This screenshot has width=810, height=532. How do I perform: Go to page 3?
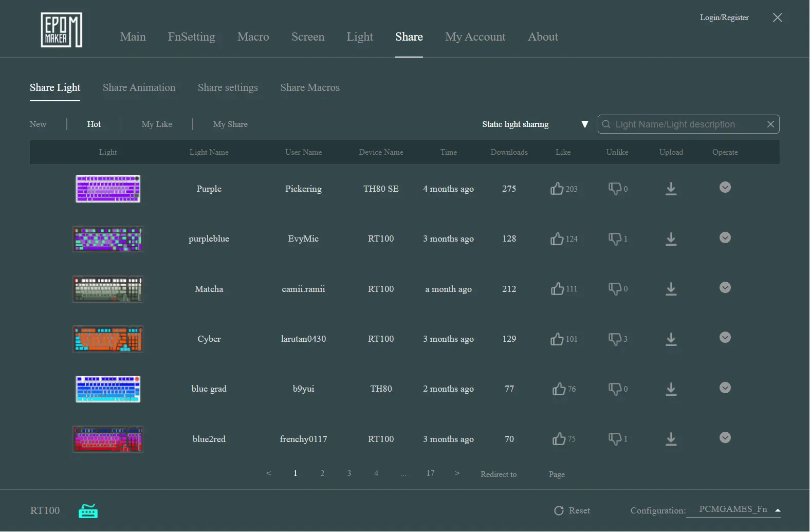(349, 473)
